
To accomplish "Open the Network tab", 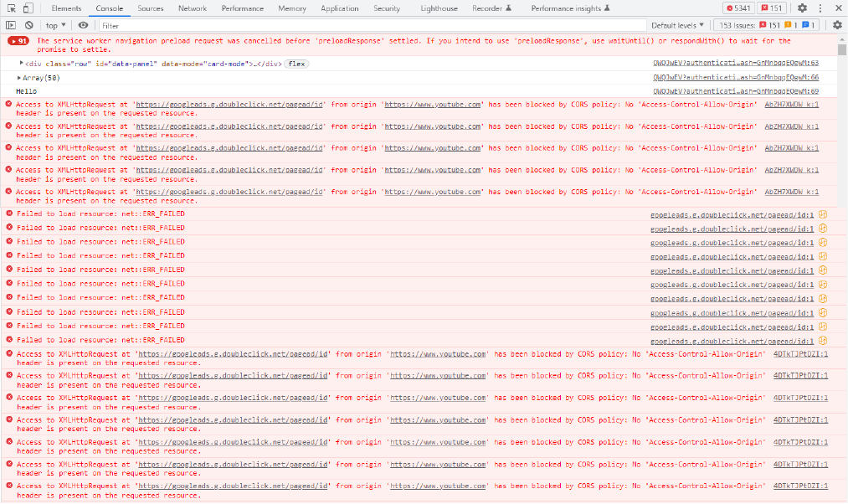I will point(193,8).
